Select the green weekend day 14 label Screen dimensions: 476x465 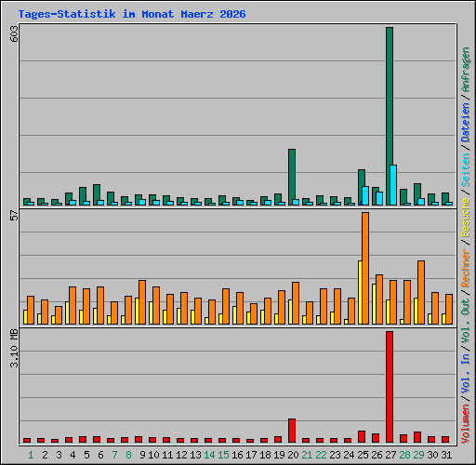point(209,455)
